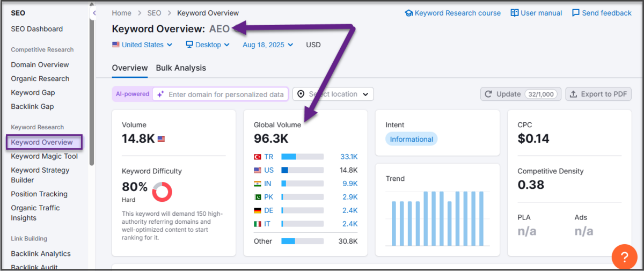Screen dimensions: 644x271
Task: Open the Desktop device dropdown
Action: click(208, 45)
